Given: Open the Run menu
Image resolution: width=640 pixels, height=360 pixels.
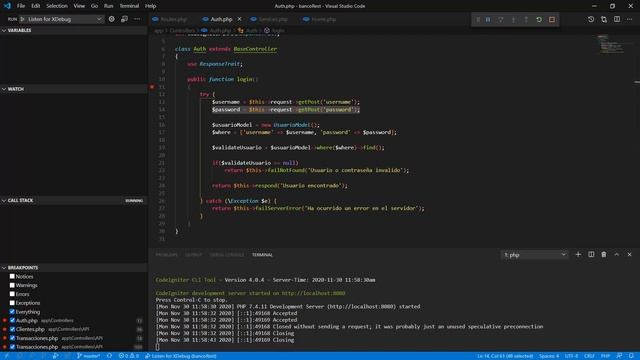Looking at the screenshot, I should pos(109,6).
